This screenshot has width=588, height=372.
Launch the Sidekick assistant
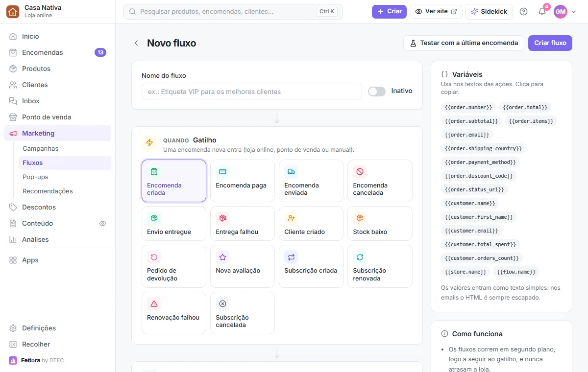tap(489, 11)
